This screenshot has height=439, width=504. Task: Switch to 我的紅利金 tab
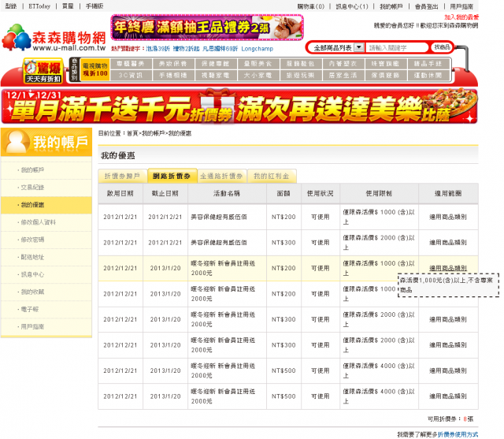272,176
